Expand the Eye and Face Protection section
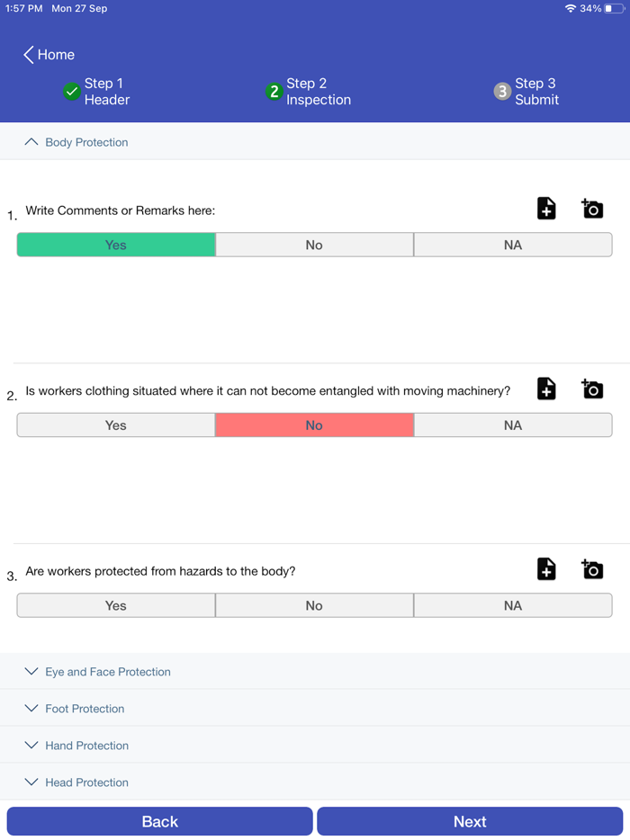The width and height of the screenshot is (630, 840). tap(96, 671)
